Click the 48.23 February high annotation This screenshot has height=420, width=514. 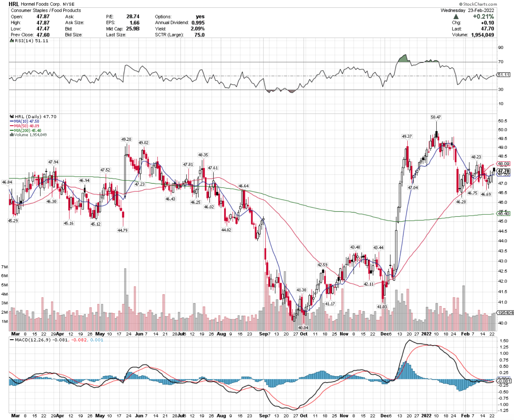point(476,157)
